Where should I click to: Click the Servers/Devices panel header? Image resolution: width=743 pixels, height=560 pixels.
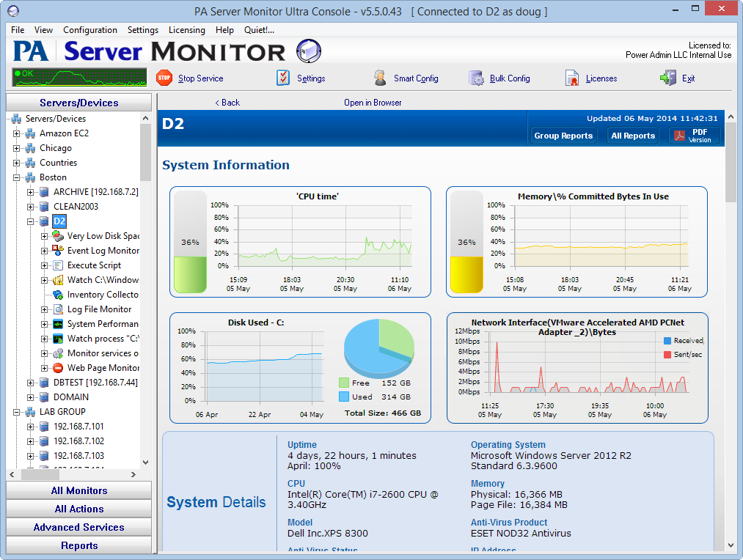(x=78, y=103)
